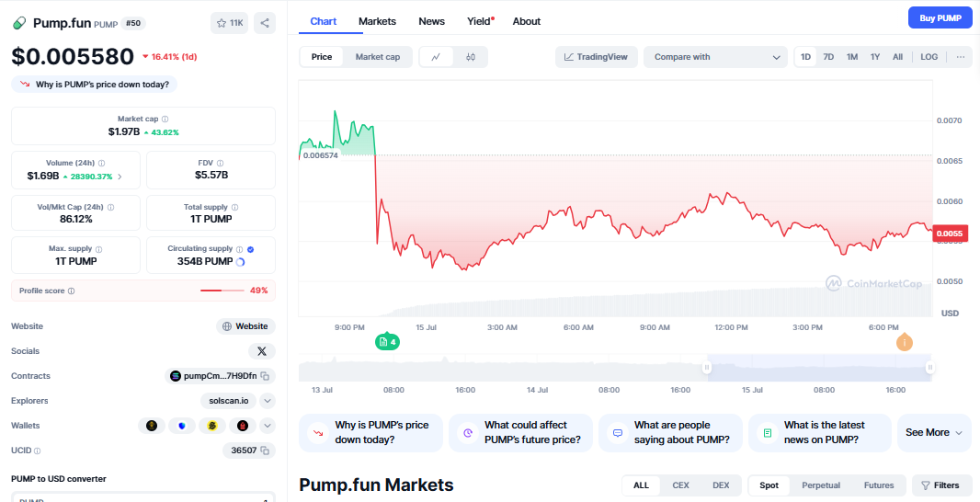Expand the Explorers dropdown arrow
980x502 pixels.
tap(267, 401)
